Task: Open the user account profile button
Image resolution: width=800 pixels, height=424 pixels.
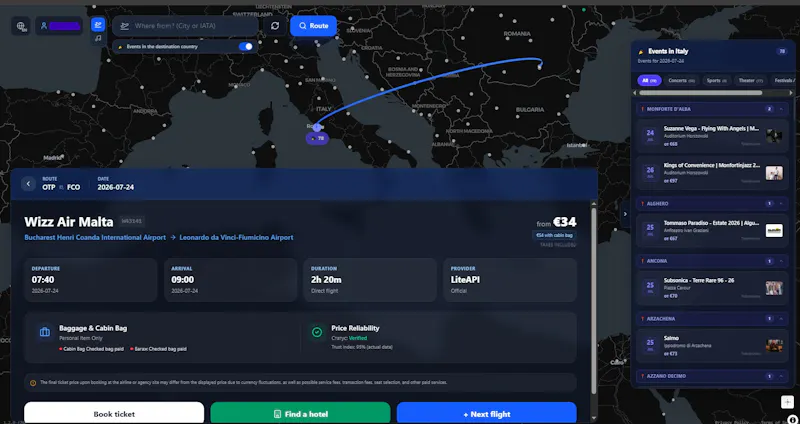Action: [x=59, y=26]
